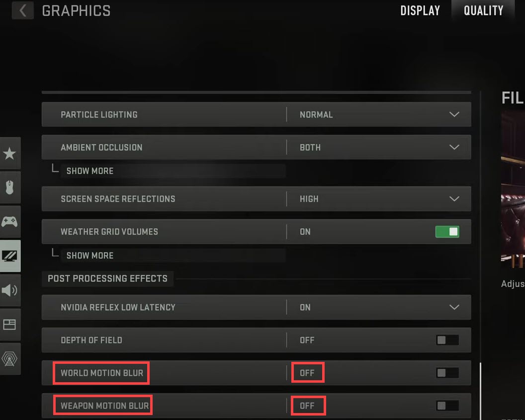Select the Quality tab
The height and width of the screenshot is (420, 525).
tap(483, 10)
